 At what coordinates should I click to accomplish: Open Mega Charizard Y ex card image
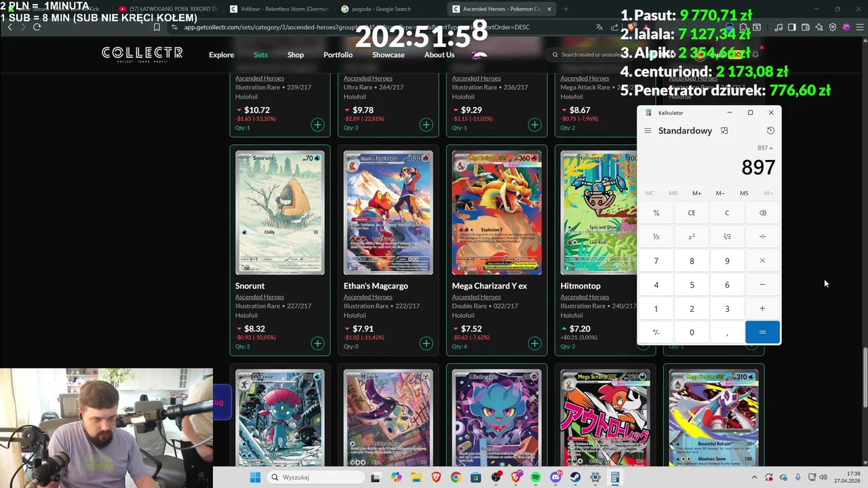(x=496, y=213)
